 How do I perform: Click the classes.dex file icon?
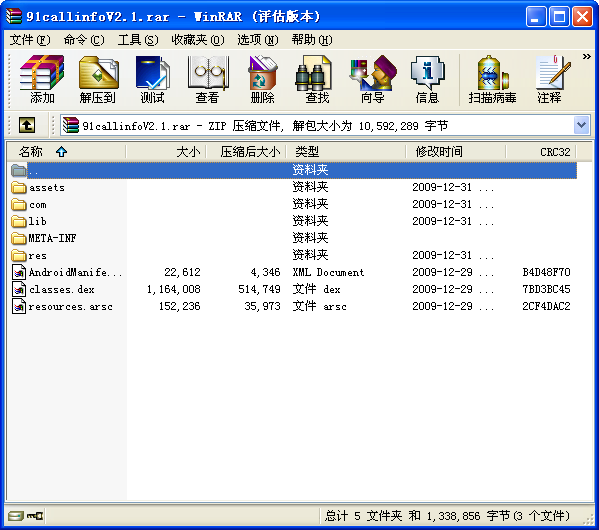click(x=19, y=289)
